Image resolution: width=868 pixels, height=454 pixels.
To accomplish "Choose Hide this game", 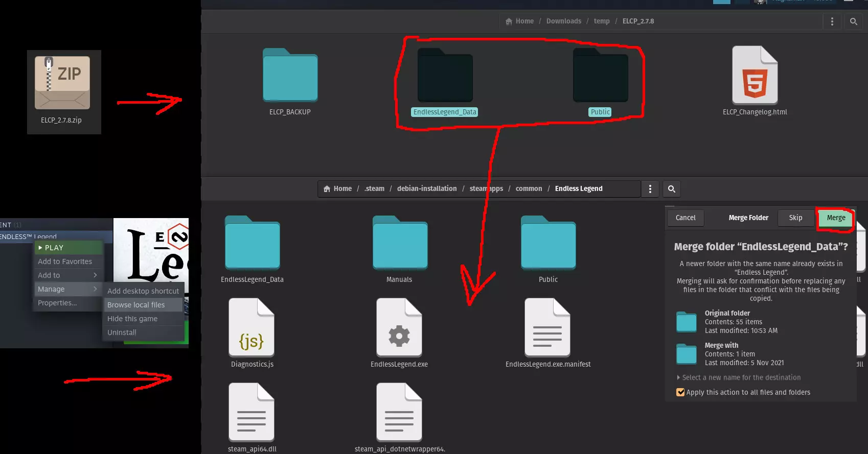I will [144, 319].
